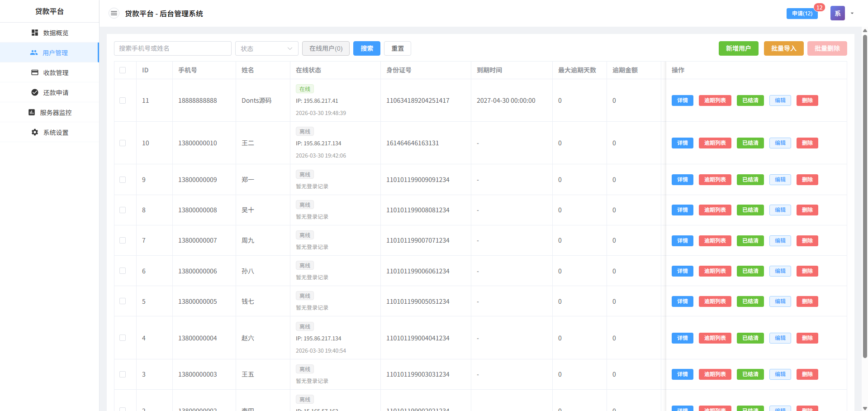This screenshot has height=411, width=868.
Task: Click the 还款申请 checkmark circle icon
Action: pos(35,92)
